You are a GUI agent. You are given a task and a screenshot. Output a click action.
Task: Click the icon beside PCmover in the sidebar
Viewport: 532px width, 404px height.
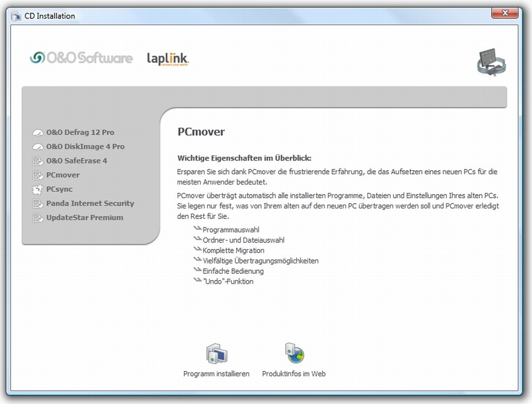[38, 175]
